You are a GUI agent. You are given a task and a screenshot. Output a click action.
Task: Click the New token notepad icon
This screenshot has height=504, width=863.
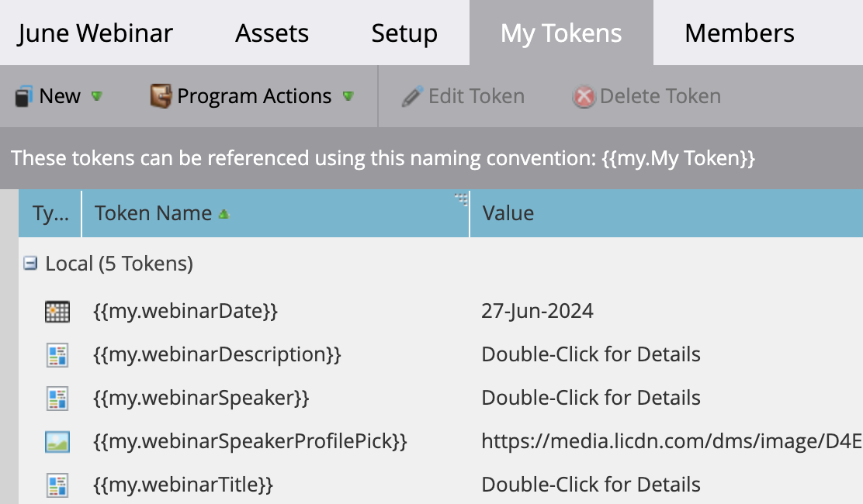[x=23, y=95]
